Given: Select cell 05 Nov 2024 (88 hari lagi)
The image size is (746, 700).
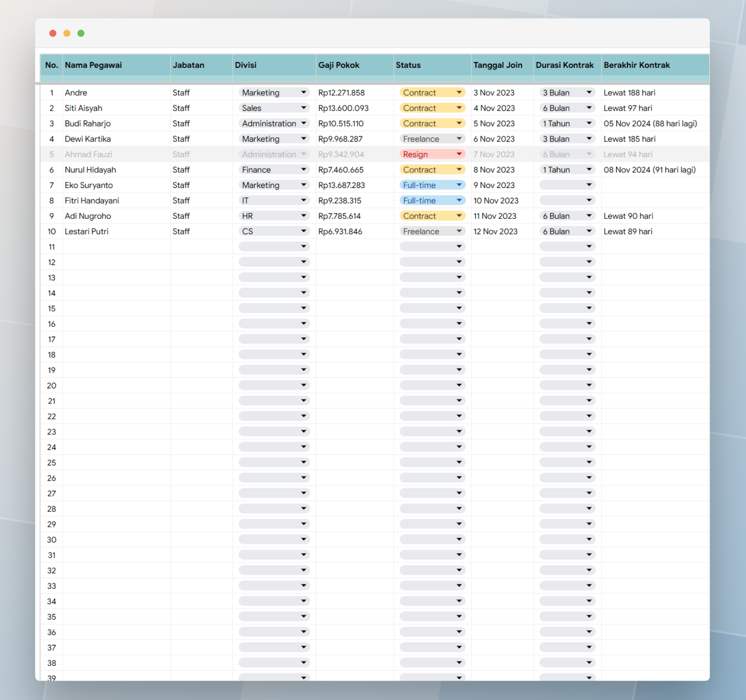Looking at the screenshot, I should pyautogui.click(x=655, y=124).
